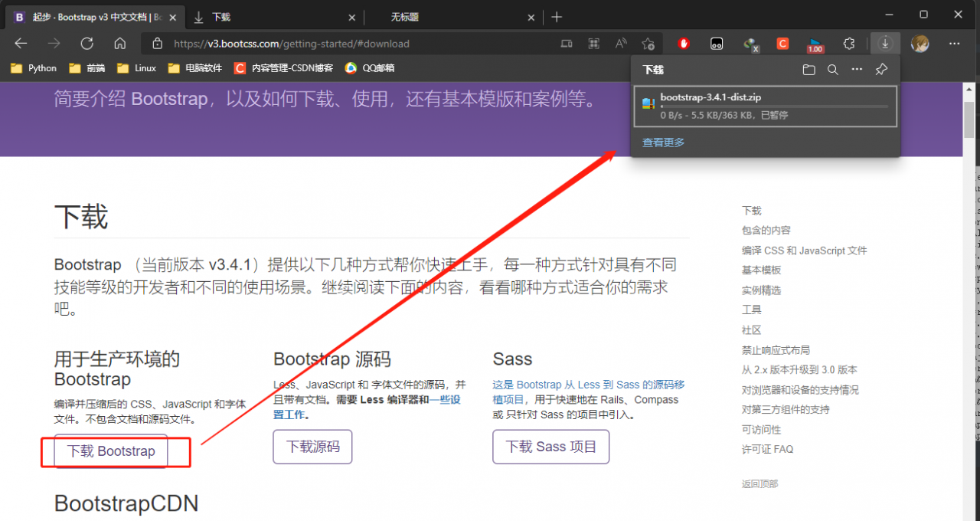The image size is (980, 521).
Task: Open the Python bookmarks folder
Action: pos(34,68)
